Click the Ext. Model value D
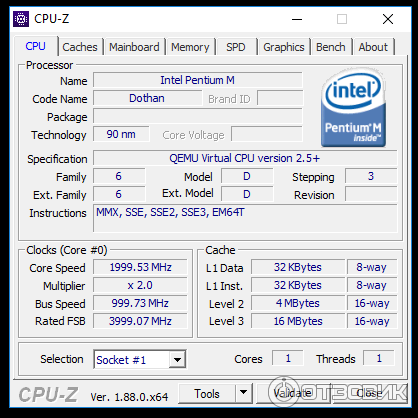 [x=247, y=194]
